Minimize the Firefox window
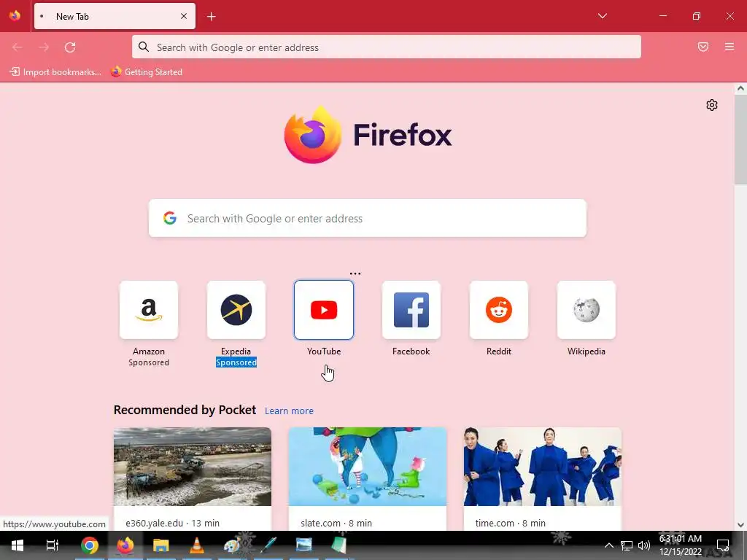The image size is (747, 560). [x=662, y=16]
